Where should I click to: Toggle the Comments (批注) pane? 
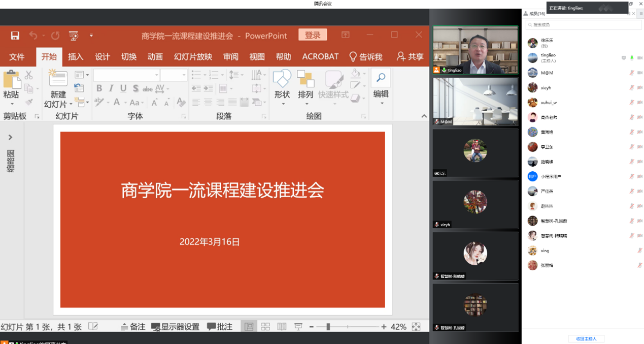click(220, 327)
